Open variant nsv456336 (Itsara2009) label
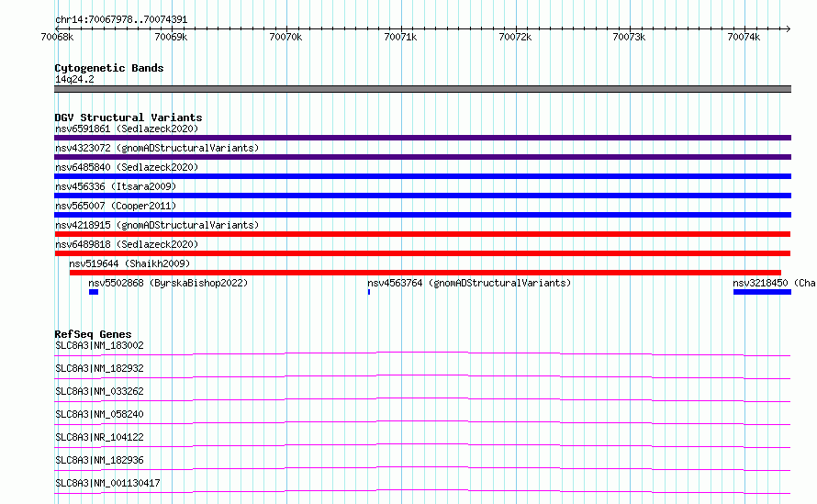Screen dimensions: 817x504 click(x=116, y=186)
